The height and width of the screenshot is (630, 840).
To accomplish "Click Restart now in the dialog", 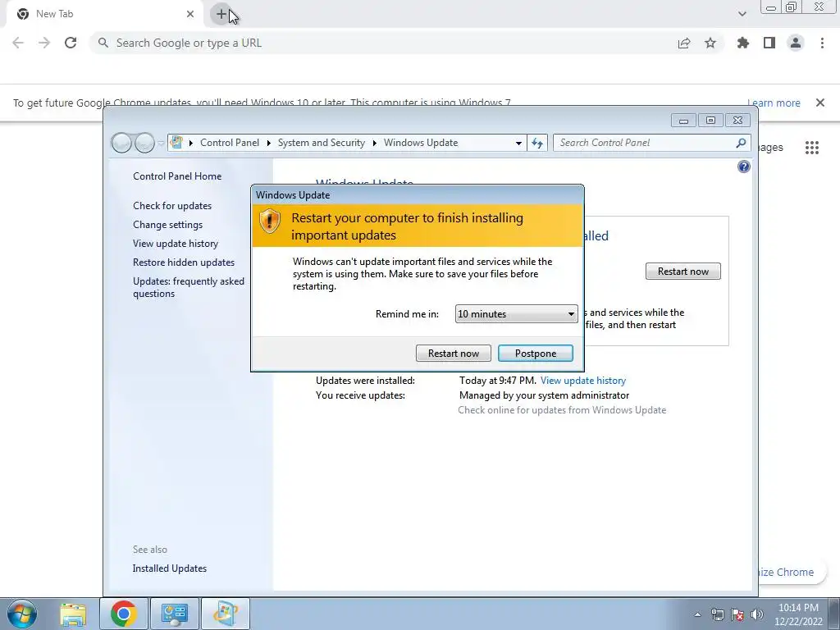I will point(453,353).
